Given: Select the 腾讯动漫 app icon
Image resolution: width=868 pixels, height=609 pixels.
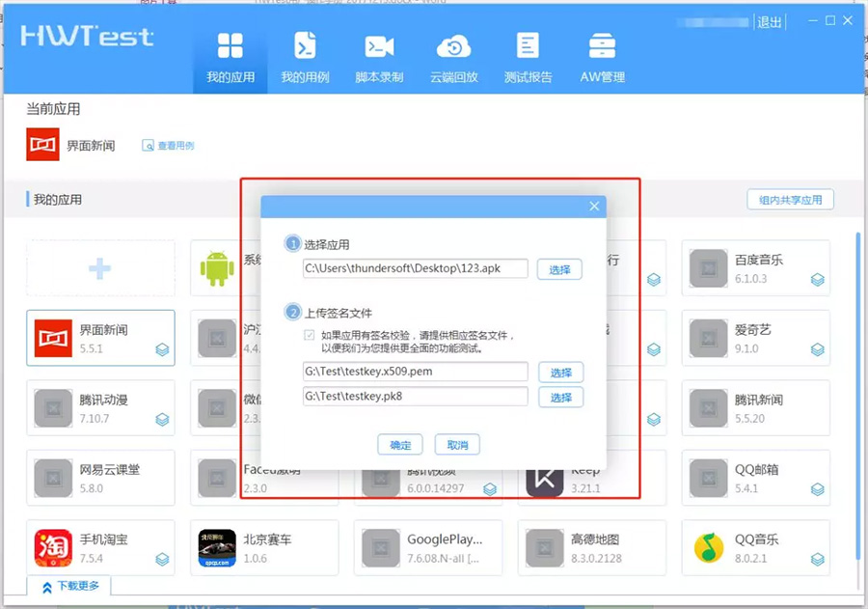Looking at the screenshot, I should tap(53, 408).
